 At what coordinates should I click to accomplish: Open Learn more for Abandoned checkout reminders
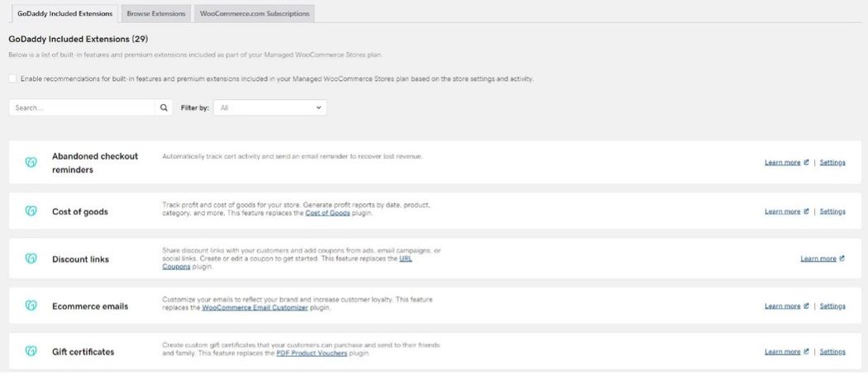coord(782,163)
